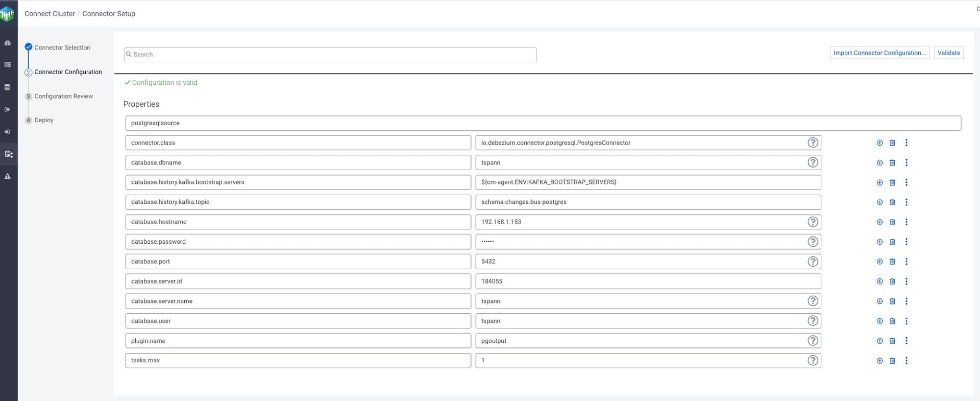Click the masked database.password value field
This screenshot has width=980, height=401.
648,242
